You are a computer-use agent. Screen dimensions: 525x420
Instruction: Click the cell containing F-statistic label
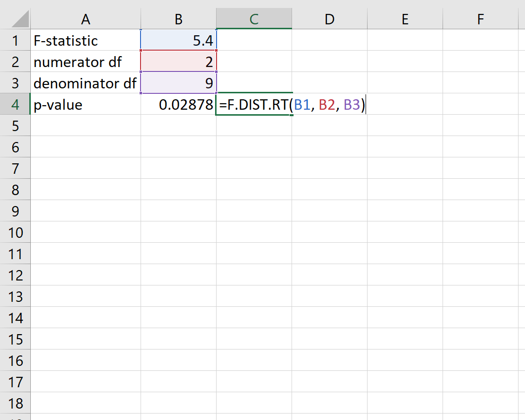coord(85,40)
